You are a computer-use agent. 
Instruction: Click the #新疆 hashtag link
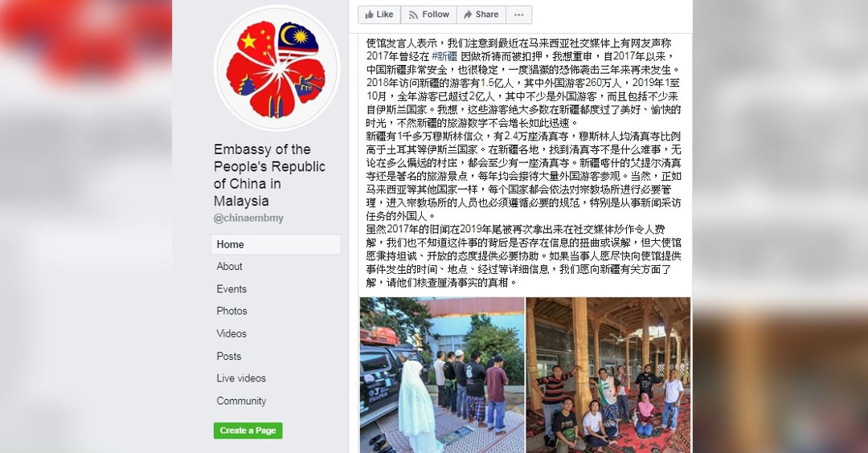pos(444,56)
